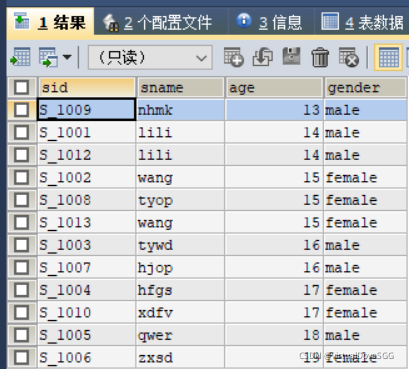Click the export result set icon
409x369 pixels.
(21, 57)
